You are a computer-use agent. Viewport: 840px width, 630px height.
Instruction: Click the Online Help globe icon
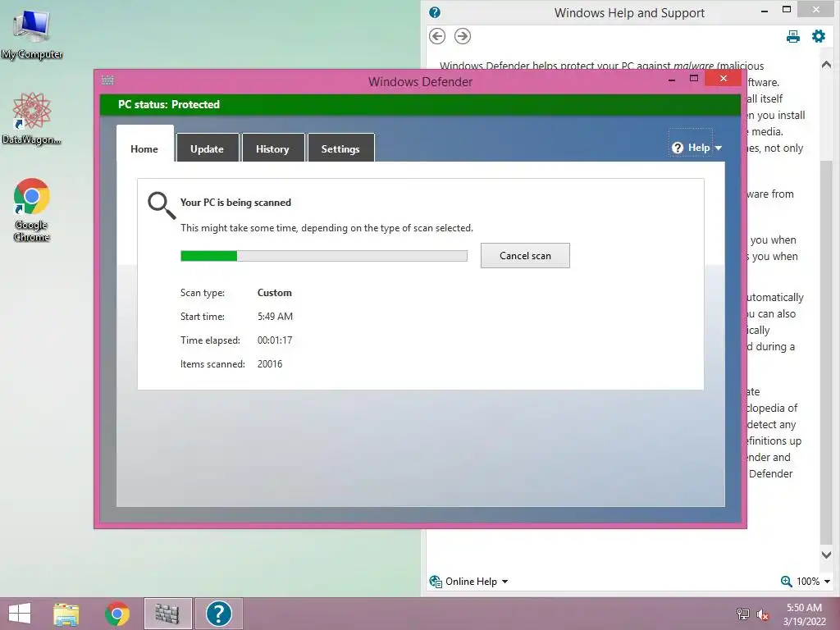(436, 582)
